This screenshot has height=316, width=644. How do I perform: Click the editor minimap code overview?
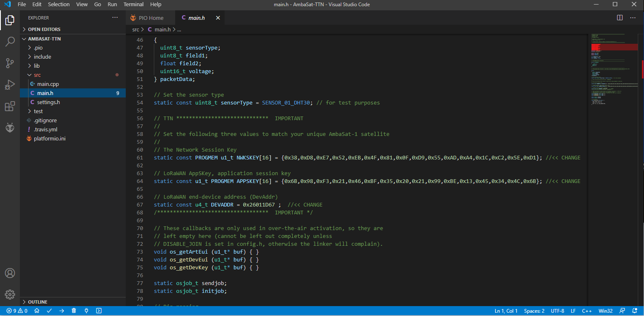(614, 70)
